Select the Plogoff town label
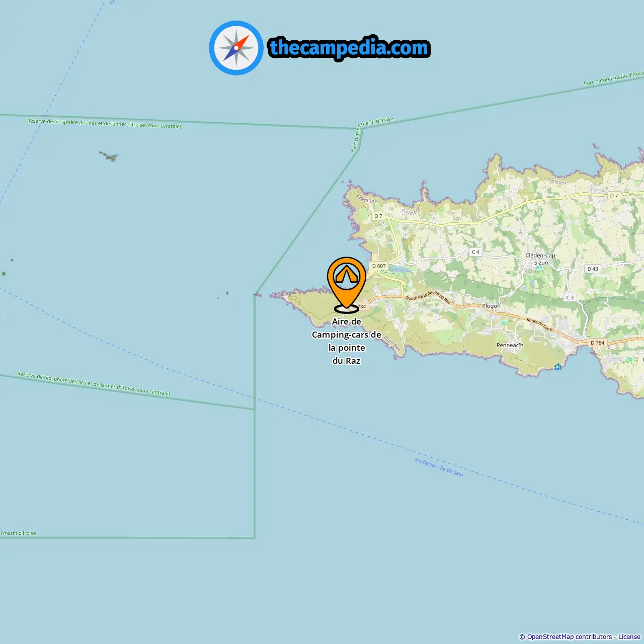Screen dimensions: 644x644 [492, 306]
